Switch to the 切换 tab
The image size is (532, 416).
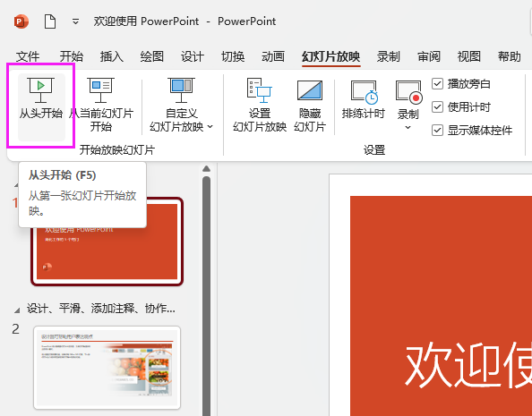click(x=233, y=56)
